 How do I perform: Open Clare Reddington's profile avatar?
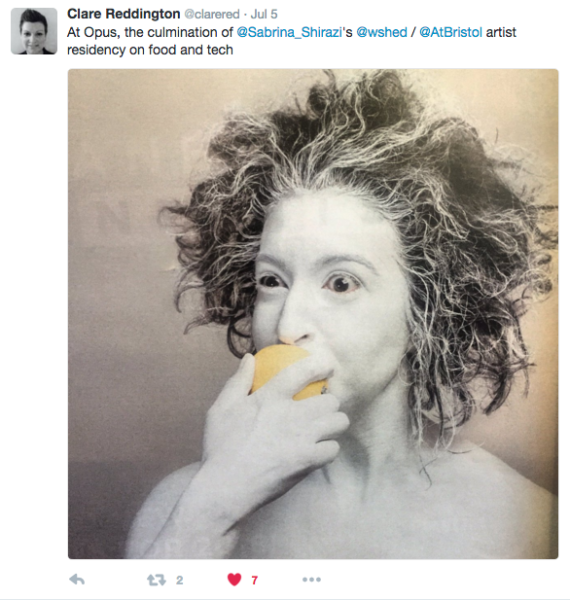(x=34, y=31)
